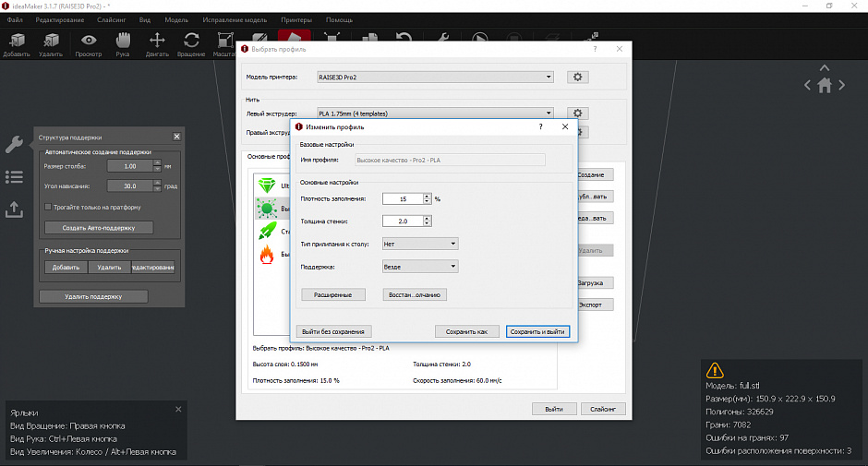868x466 pixels.
Task: Click the Сохранить и выйти button
Action: pyautogui.click(x=537, y=331)
